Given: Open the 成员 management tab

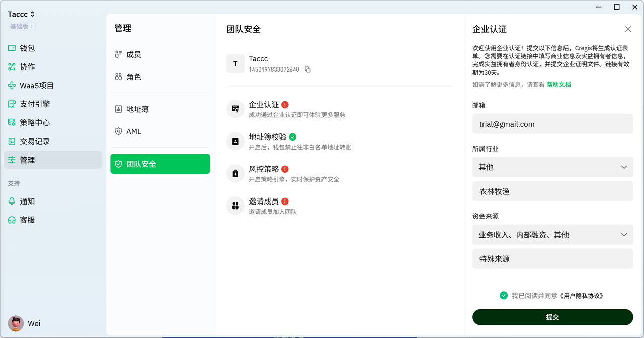Looking at the screenshot, I should click(133, 55).
